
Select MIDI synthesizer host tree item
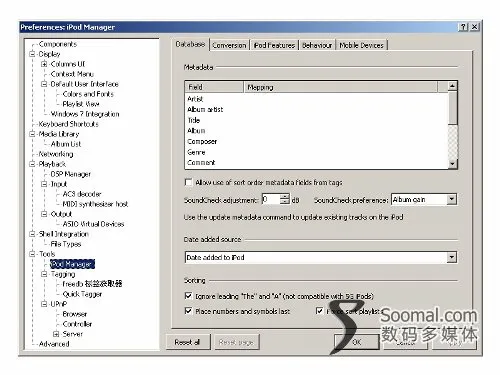(95, 204)
